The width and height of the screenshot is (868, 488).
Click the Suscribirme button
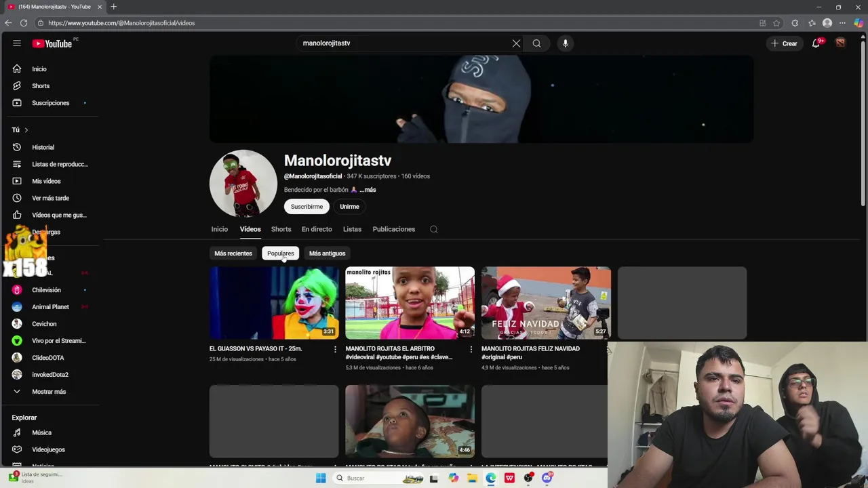307,207
